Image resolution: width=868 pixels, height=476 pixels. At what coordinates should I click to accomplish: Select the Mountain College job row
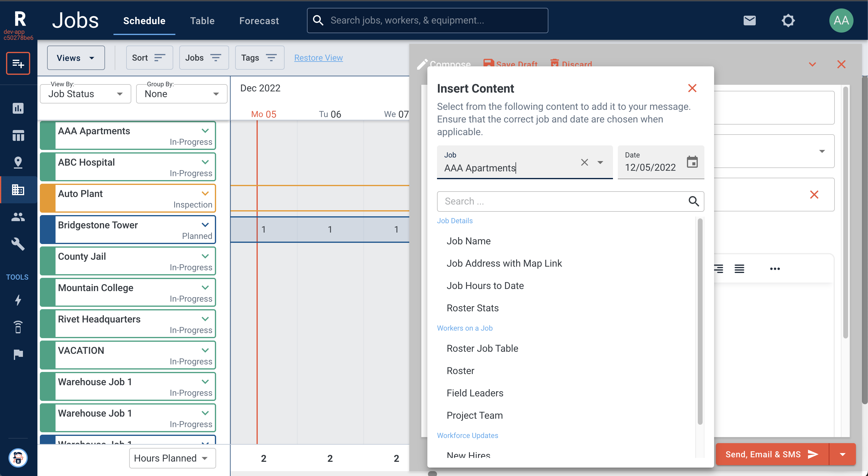(x=128, y=292)
